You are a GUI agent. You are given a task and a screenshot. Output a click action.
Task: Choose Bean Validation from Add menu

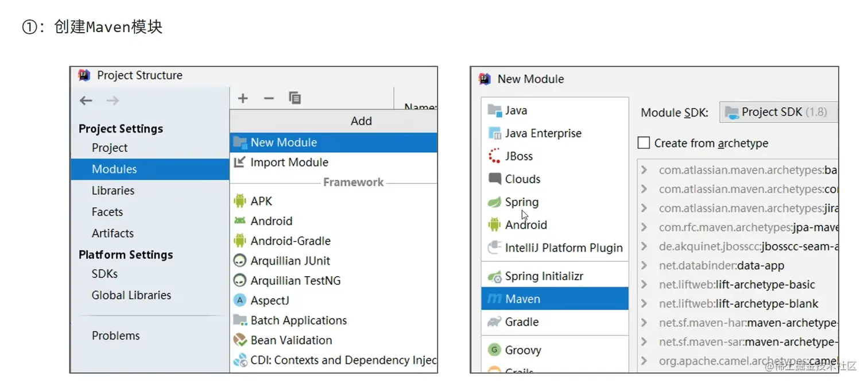click(x=334, y=340)
